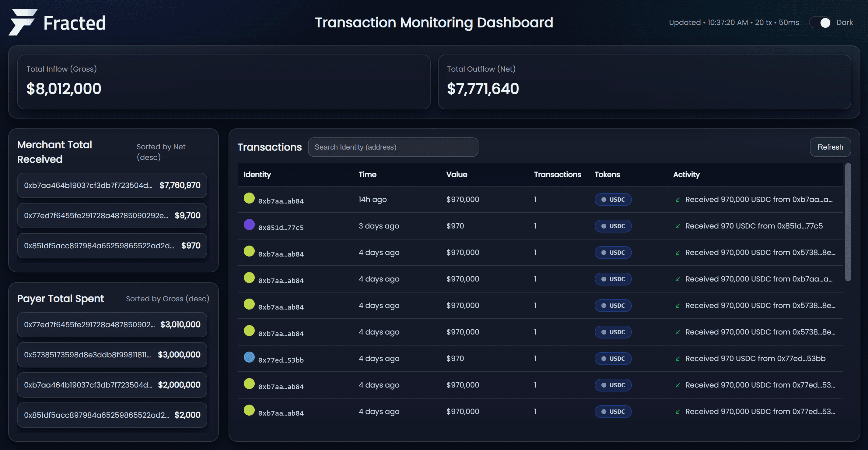The width and height of the screenshot is (868, 450).
Task: Click the Tokens column header
Action: (x=607, y=174)
